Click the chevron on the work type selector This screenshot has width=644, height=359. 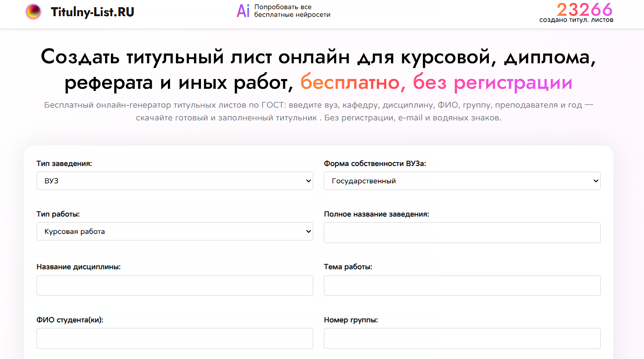(x=308, y=231)
